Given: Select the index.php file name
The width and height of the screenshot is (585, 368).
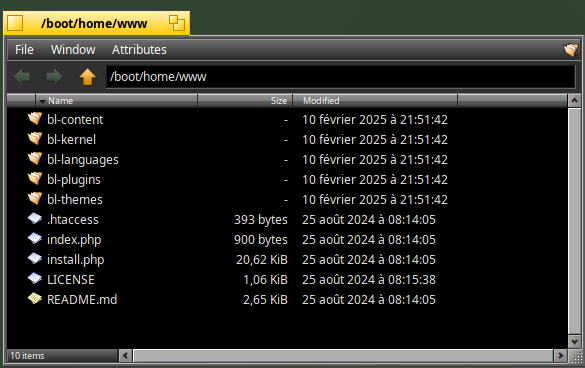Looking at the screenshot, I should coord(74,240).
